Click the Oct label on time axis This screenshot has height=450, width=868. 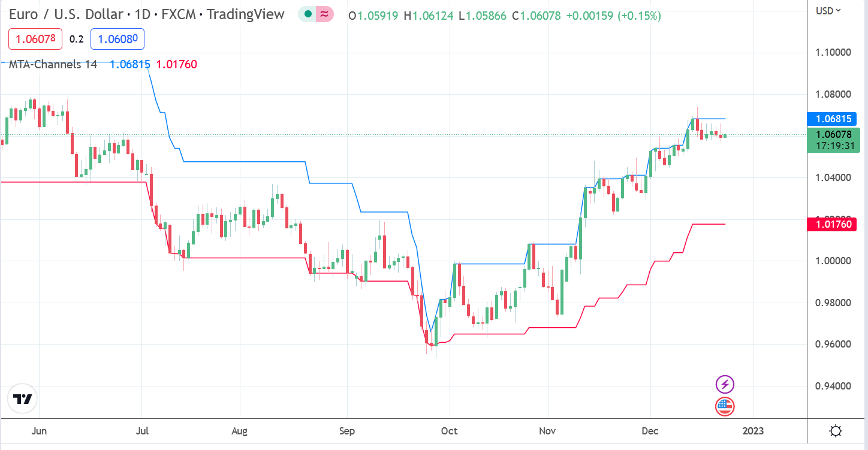coord(449,431)
